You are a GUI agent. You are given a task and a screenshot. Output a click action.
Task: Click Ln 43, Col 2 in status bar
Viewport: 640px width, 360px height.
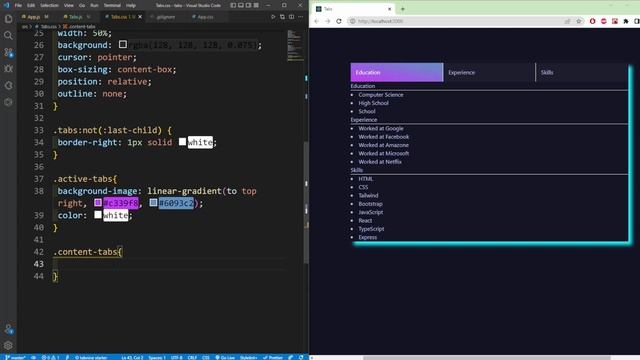tap(132, 357)
